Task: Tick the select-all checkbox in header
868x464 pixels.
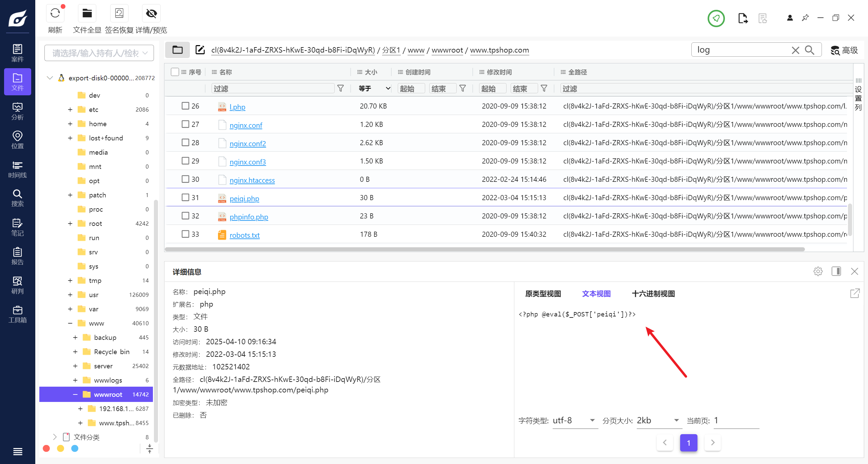Action: click(175, 72)
